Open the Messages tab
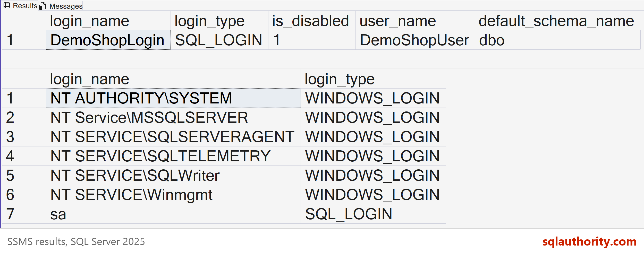This screenshot has width=644, height=253. (61, 6)
